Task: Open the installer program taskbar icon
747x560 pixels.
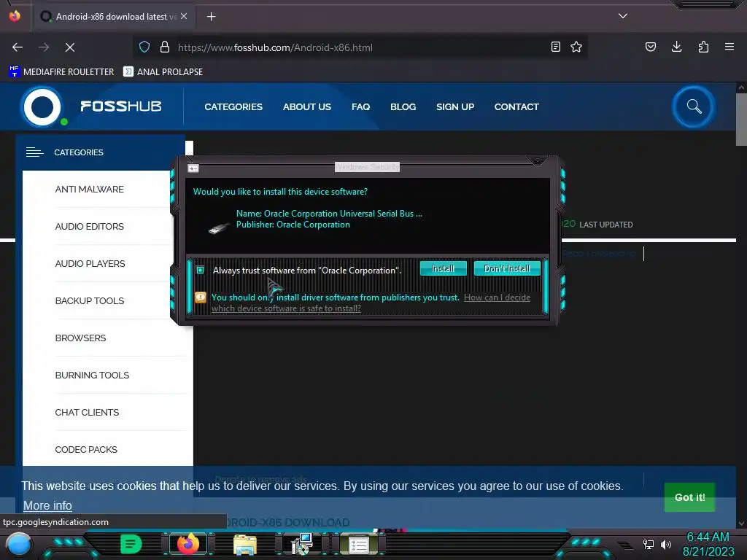Action: click(302, 544)
